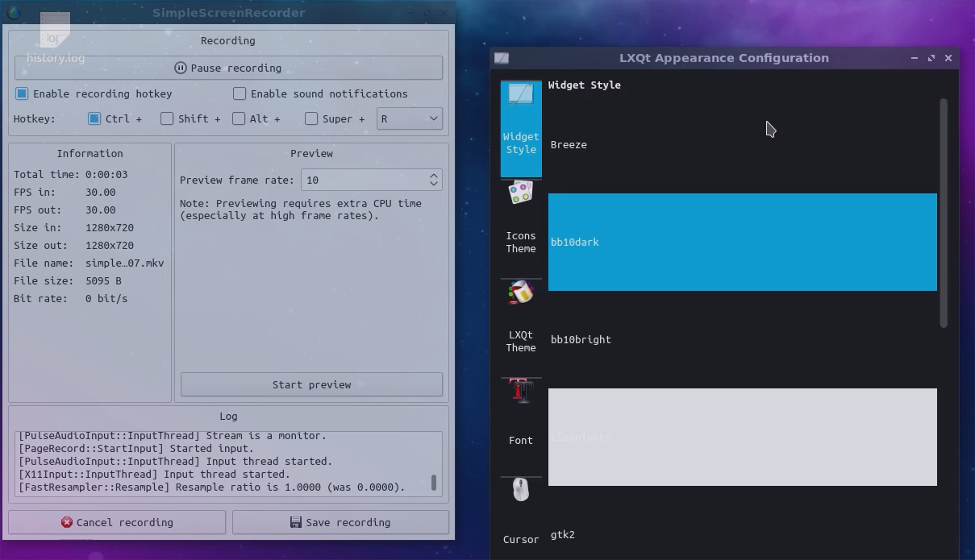Disable the recording hotkey checkbox
Viewport: 975px width, 560px height.
(22, 93)
